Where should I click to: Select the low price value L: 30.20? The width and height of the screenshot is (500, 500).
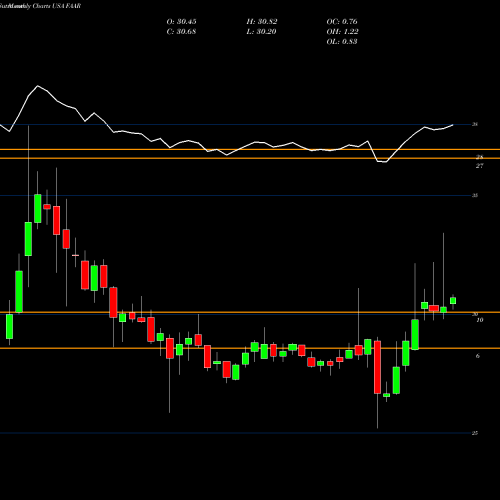pos(261,32)
